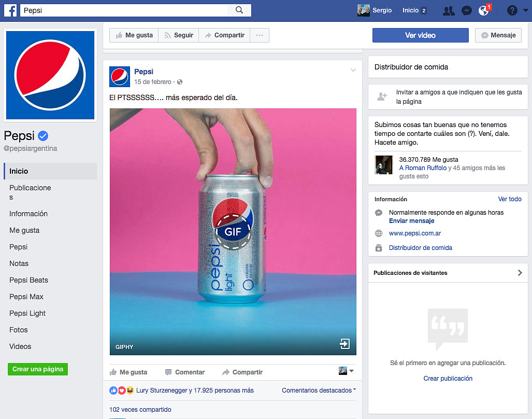Open more page options ellipsis

coord(260,35)
